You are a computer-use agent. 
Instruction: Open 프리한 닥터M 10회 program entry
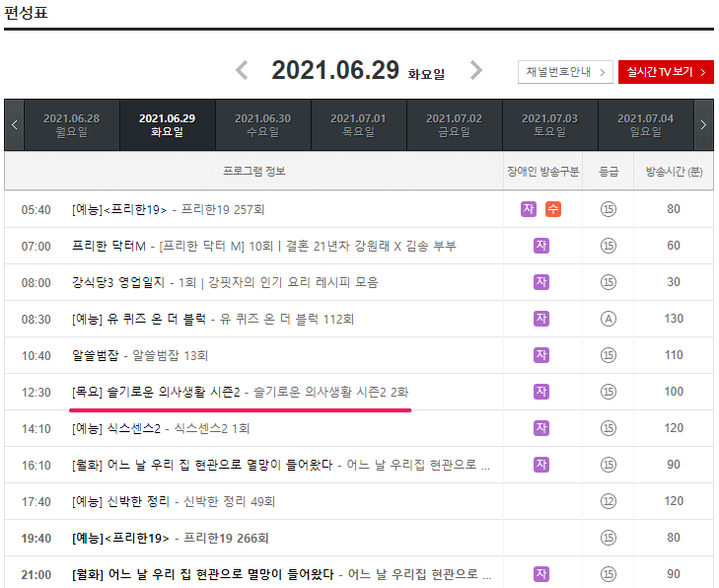click(264, 246)
